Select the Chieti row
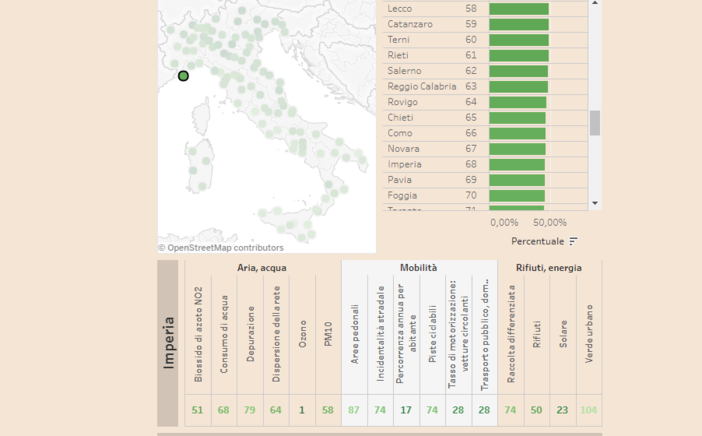This screenshot has height=436, width=702. [x=485, y=118]
